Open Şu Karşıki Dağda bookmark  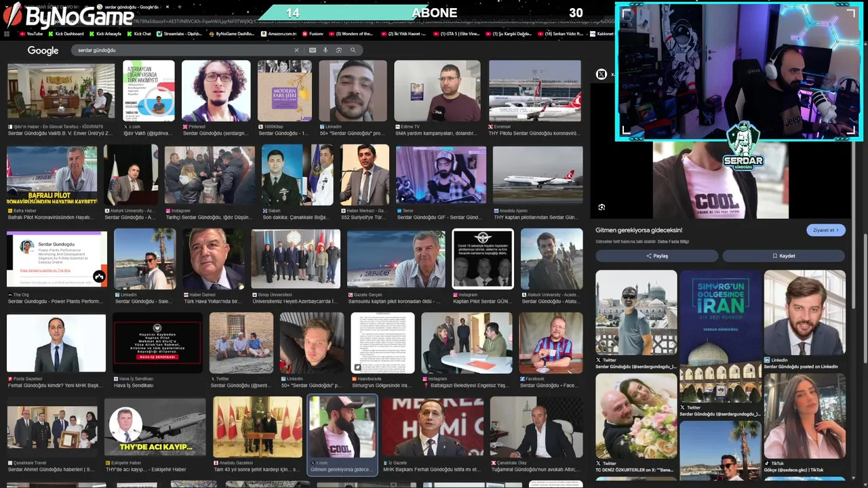coord(509,34)
